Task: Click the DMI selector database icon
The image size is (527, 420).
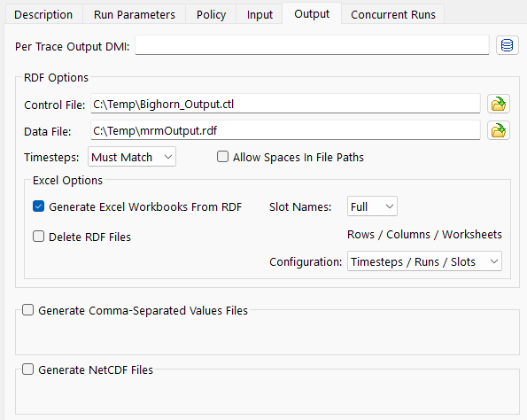Action: pos(508,45)
